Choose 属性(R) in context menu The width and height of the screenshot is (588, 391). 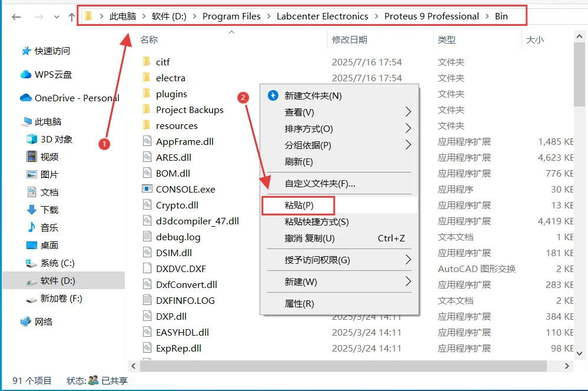point(340,304)
